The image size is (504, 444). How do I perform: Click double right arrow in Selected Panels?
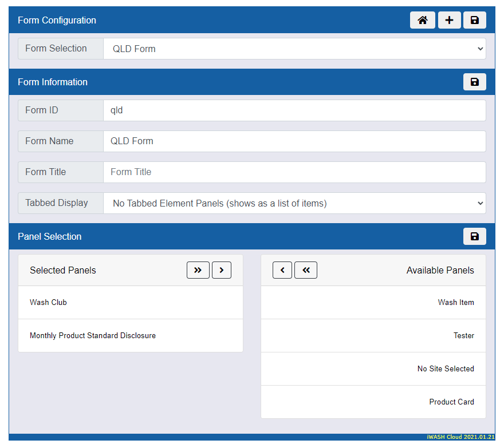[198, 270]
